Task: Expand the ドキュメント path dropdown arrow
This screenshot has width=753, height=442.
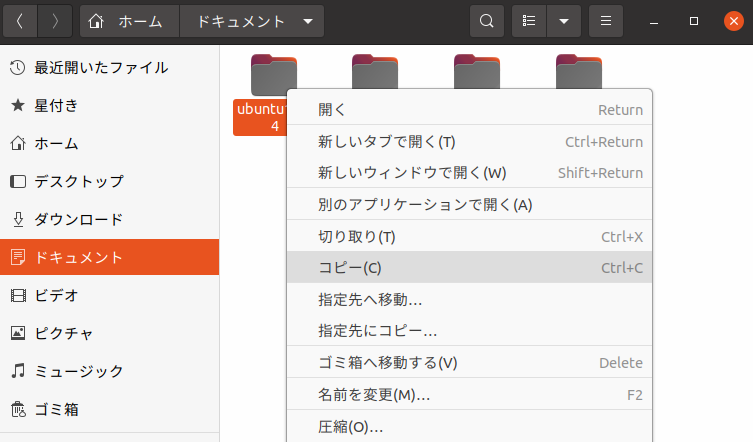Action: pyautogui.click(x=307, y=21)
